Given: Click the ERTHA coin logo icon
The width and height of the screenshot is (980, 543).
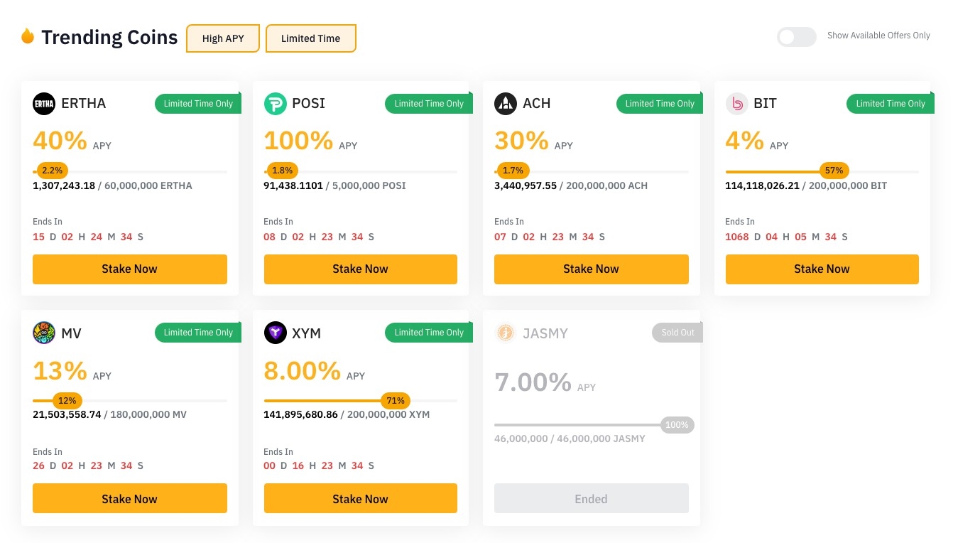Looking at the screenshot, I should 44,104.
